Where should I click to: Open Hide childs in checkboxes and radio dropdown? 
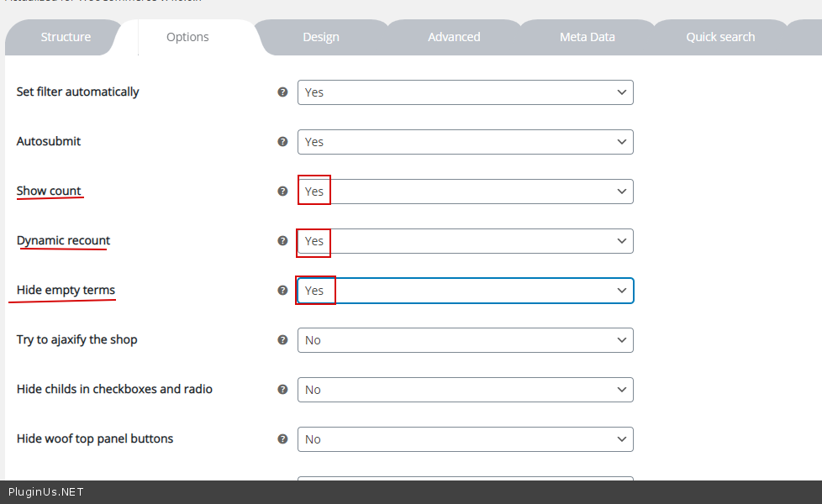click(465, 390)
